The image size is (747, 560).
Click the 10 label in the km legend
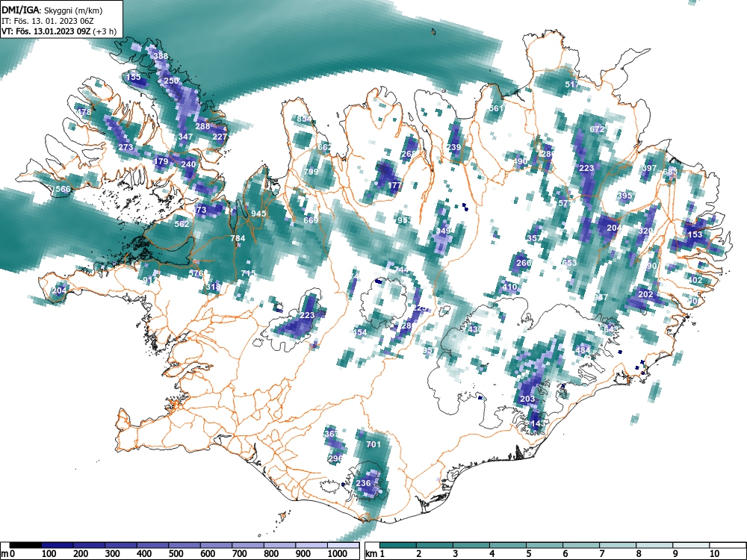[x=713, y=553]
